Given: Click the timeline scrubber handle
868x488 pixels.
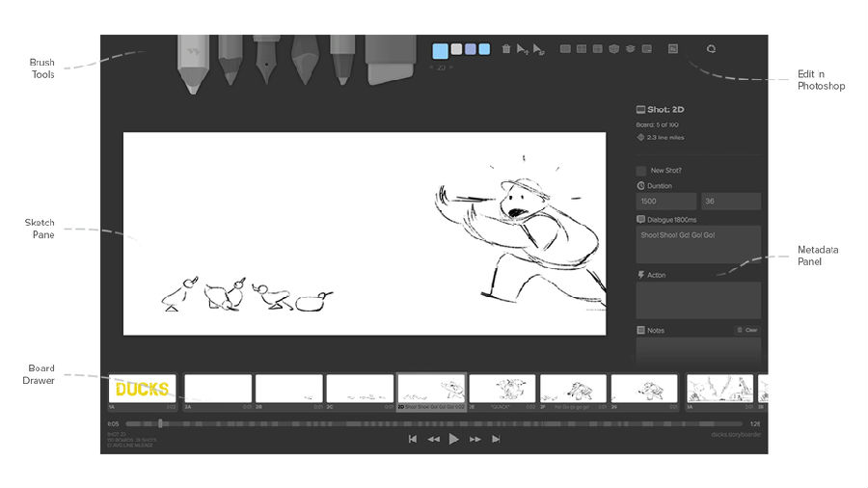Looking at the screenshot, I should point(160,423).
